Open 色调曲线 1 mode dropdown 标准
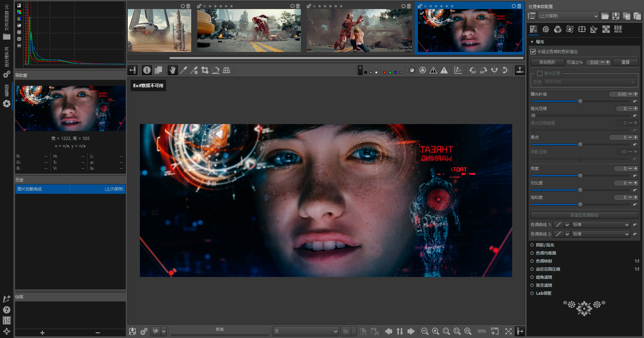This screenshot has height=338, width=644. 601,225
